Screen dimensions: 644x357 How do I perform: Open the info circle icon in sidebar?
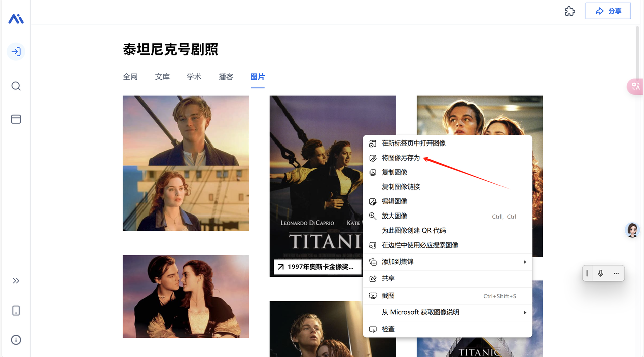16,340
